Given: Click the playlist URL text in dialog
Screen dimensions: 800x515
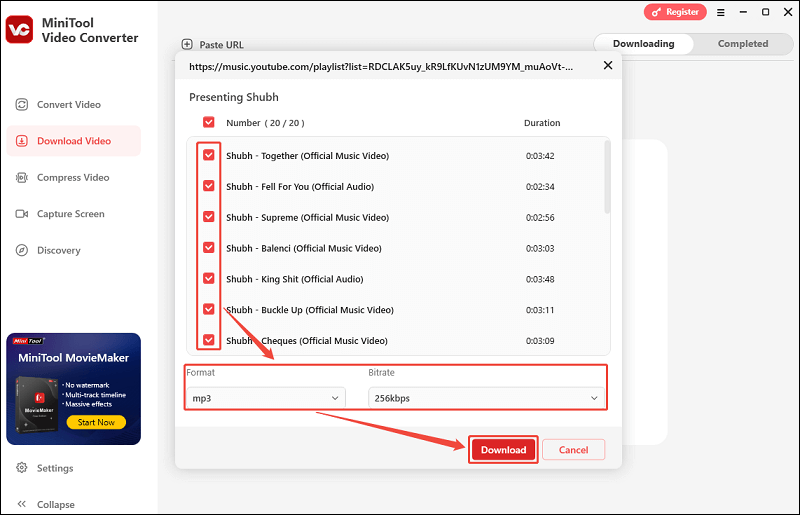Looking at the screenshot, I should [x=381, y=67].
